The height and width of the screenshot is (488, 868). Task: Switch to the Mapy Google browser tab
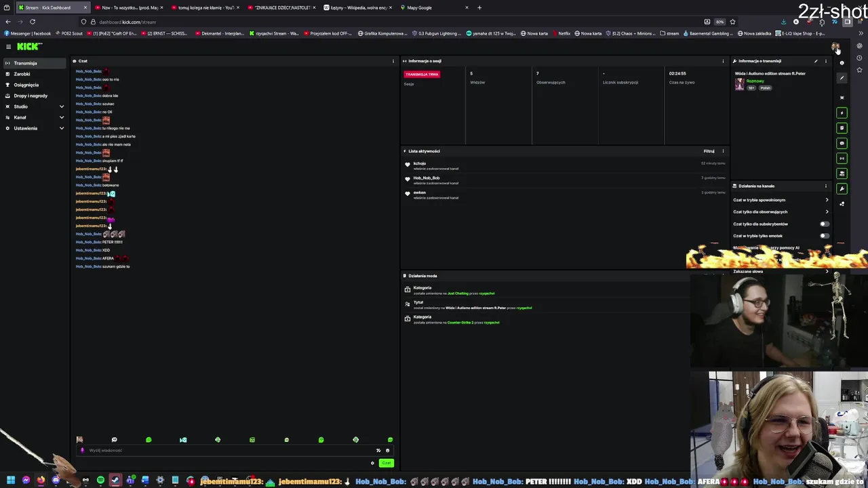click(x=434, y=7)
